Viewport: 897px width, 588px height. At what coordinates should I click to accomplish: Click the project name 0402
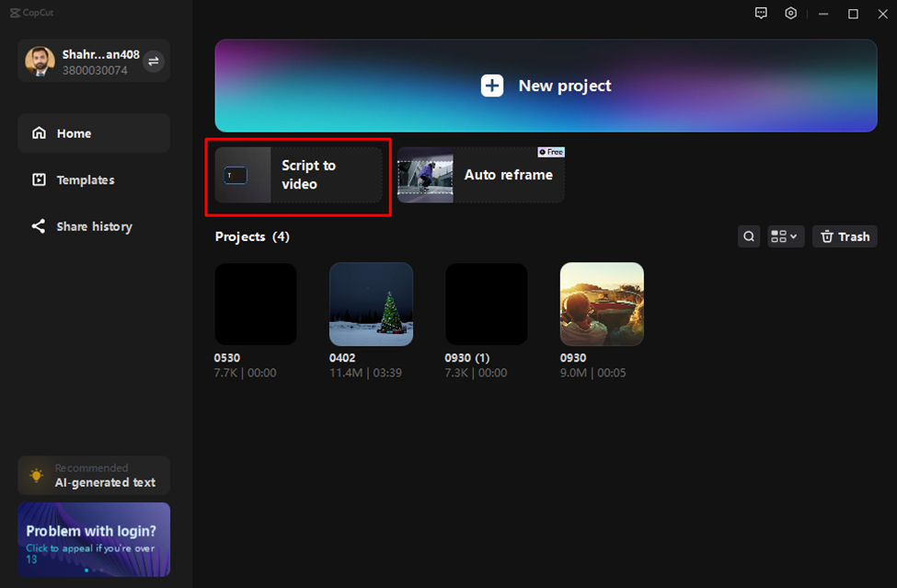[x=342, y=358]
